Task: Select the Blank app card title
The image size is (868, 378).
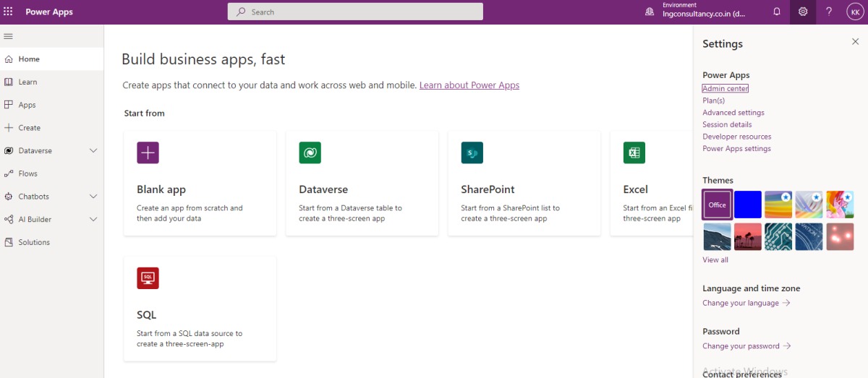Action: point(161,189)
